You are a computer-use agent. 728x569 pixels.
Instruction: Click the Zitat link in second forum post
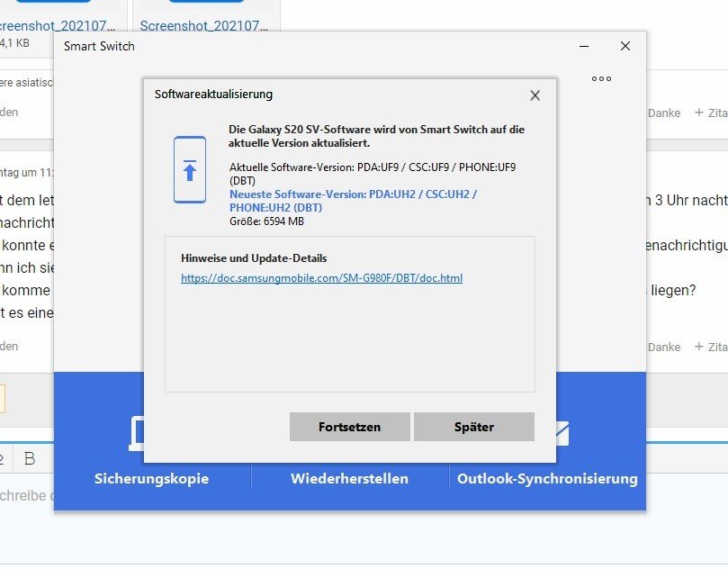coord(711,347)
